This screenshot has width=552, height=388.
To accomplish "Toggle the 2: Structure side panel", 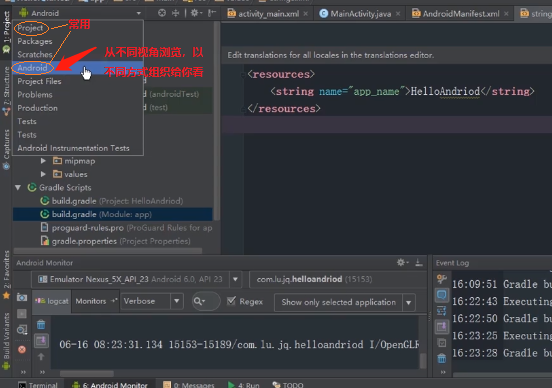I will tap(6, 91).
